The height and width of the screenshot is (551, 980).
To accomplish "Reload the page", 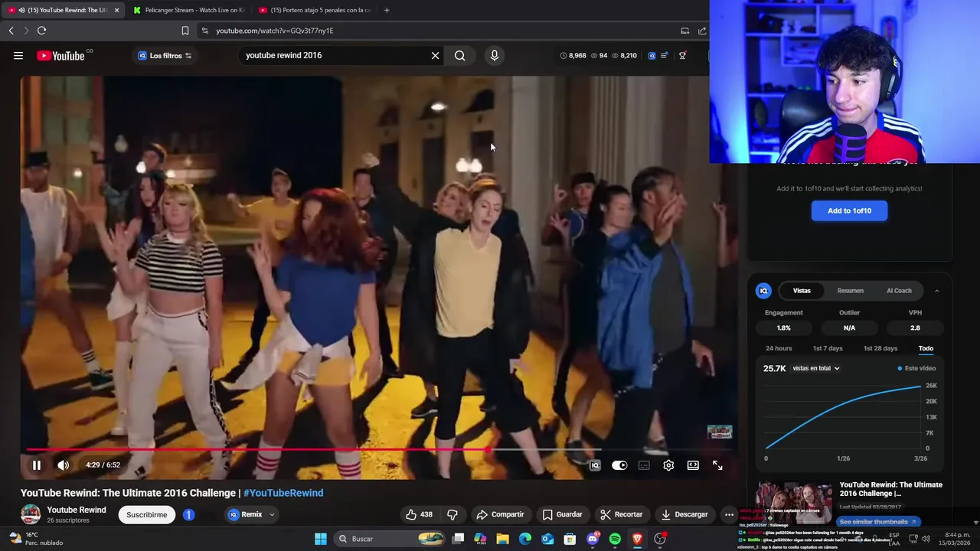I will click(41, 31).
